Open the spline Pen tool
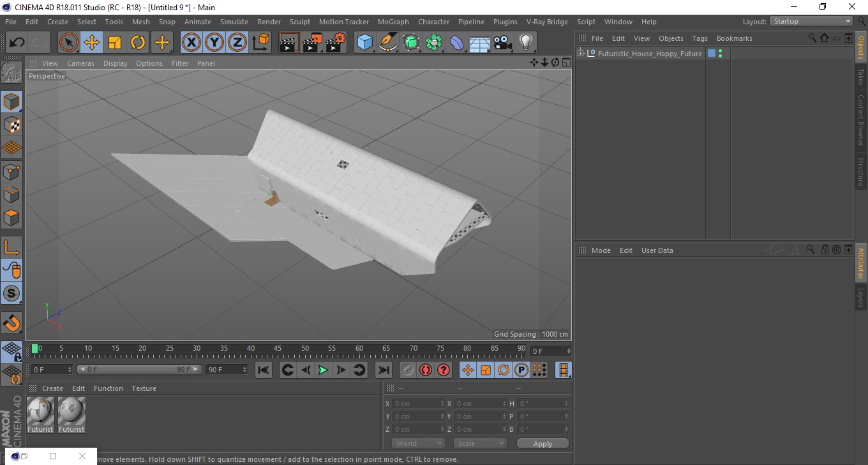The width and height of the screenshot is (868, 465). (388, 43)
